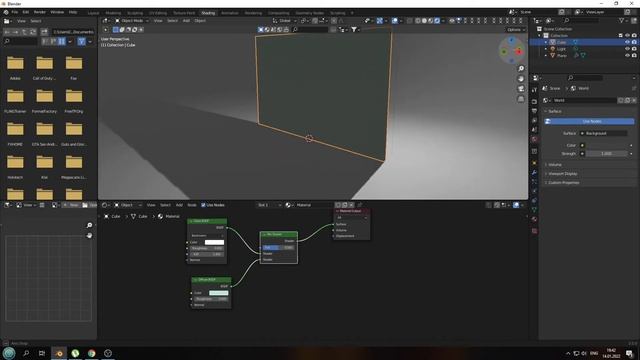Screen dimensions: 640x360
Task: Open the Tool properties tab icon
Action: point(534,90)
